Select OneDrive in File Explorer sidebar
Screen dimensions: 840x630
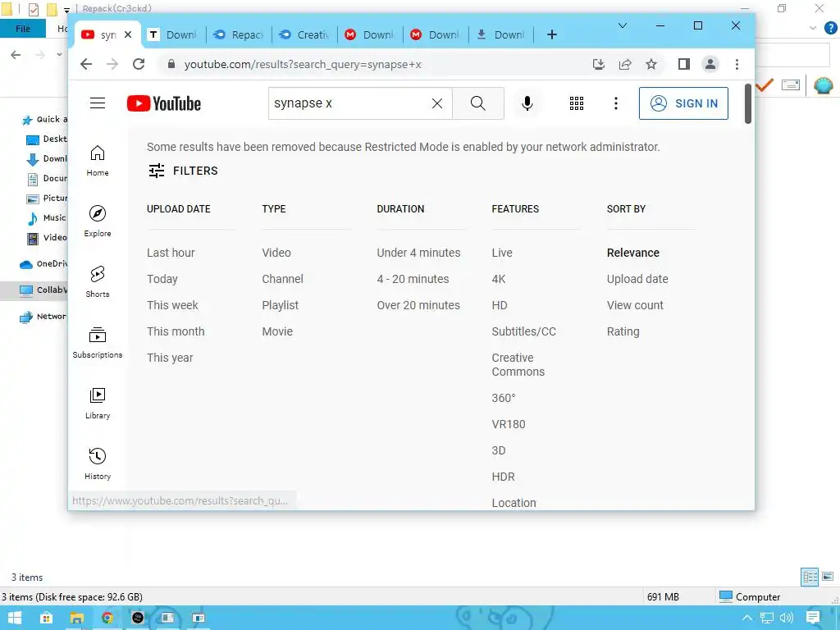point(44,263)
